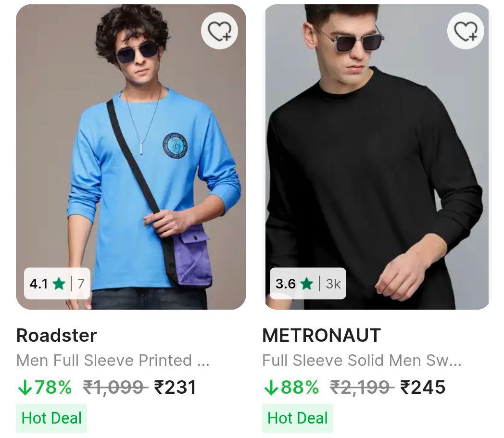
Task: Click the ₹231 discounted price
Action: click(175, 387)
